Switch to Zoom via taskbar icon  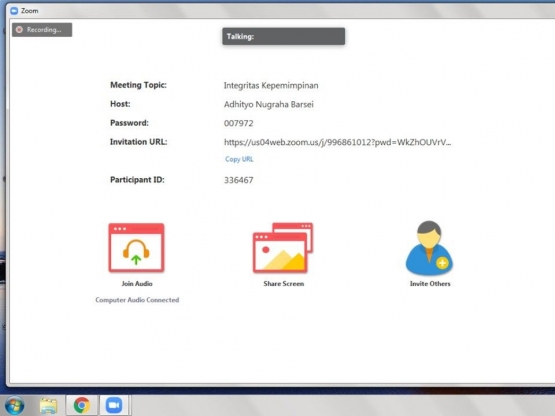tap(114, 405)
